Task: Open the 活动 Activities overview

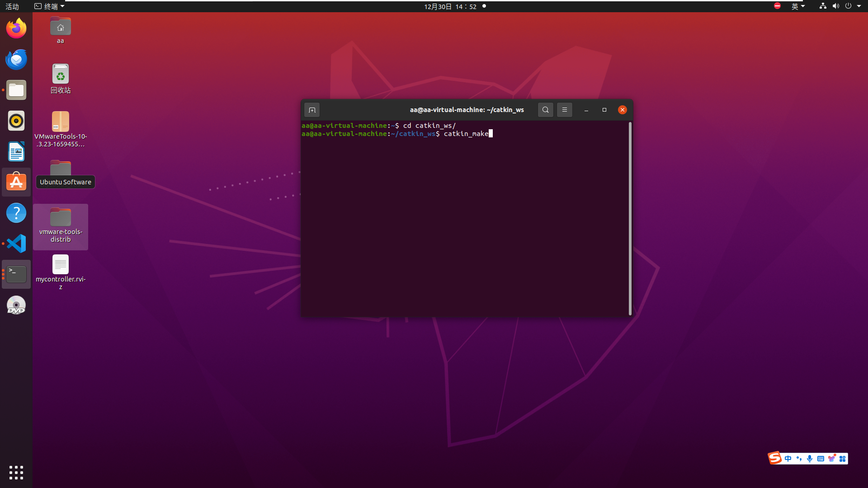Action: tap(12, 6)
